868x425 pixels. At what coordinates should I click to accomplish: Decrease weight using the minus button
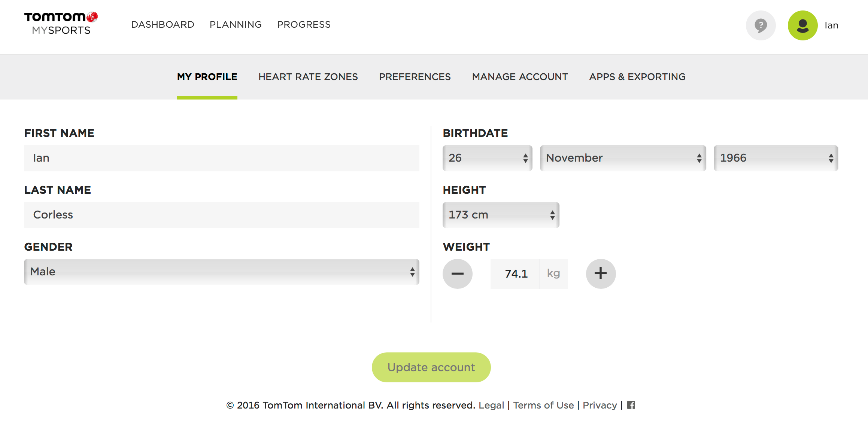(458, 273)
